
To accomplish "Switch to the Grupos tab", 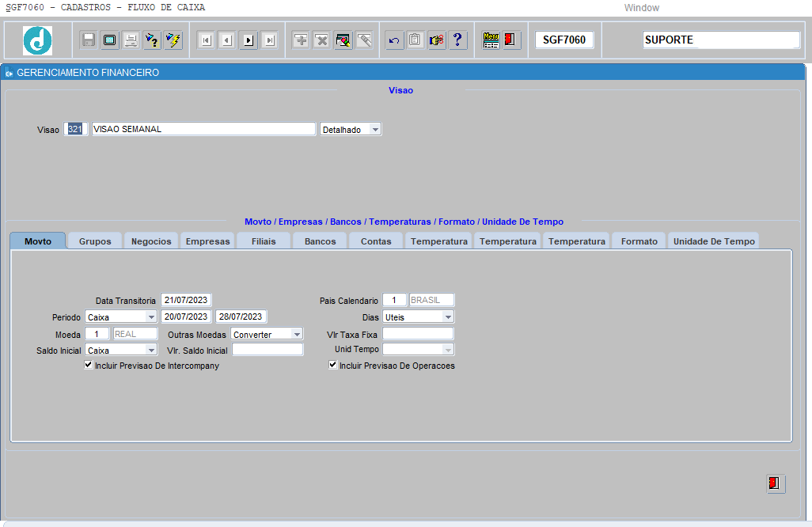I will click(95, 241).
